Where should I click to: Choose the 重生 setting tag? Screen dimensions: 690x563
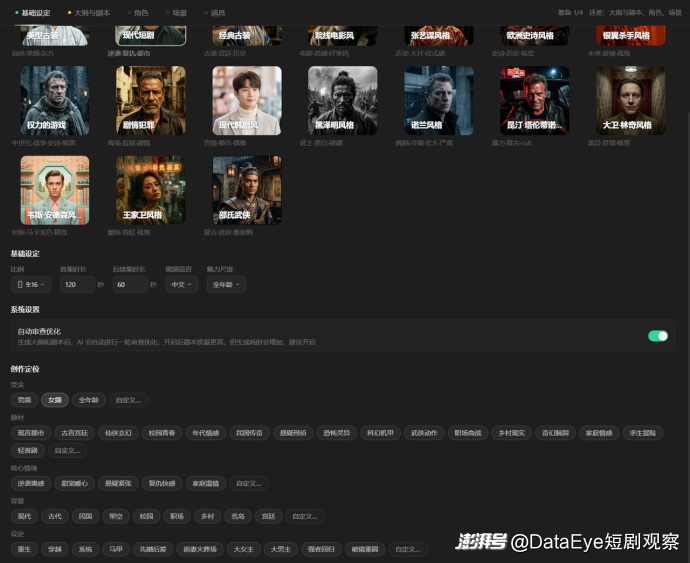point(25,549)
